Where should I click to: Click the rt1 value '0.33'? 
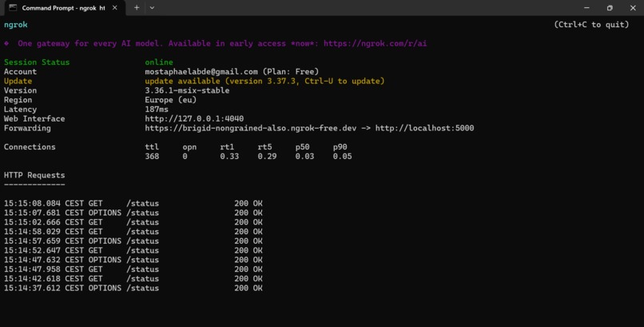(x=229, y=157)
